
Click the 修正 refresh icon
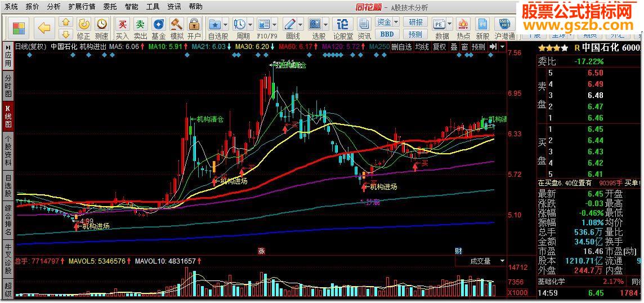pyautogui.click(x=84, y=24)
